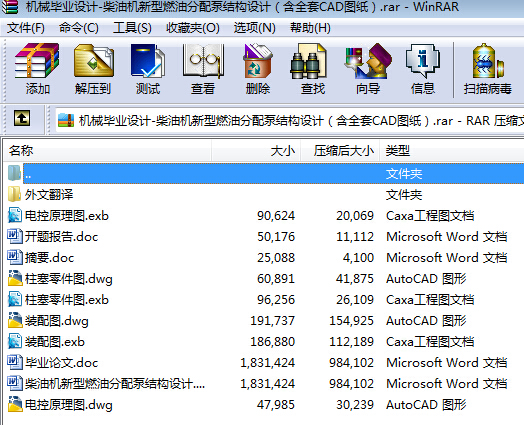Click compressed size 30,239
This screenshot has height=425, width=524.
[355, 405]
